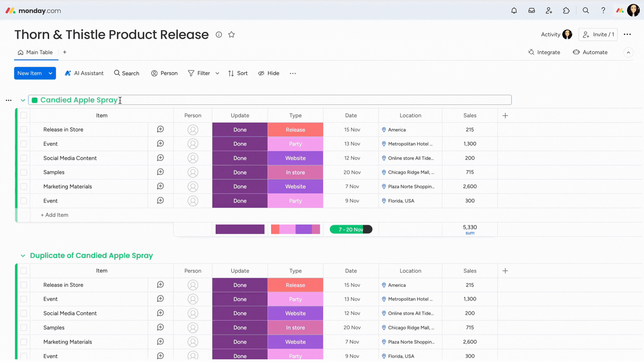Open the Automate button

(x=590, y=52)
